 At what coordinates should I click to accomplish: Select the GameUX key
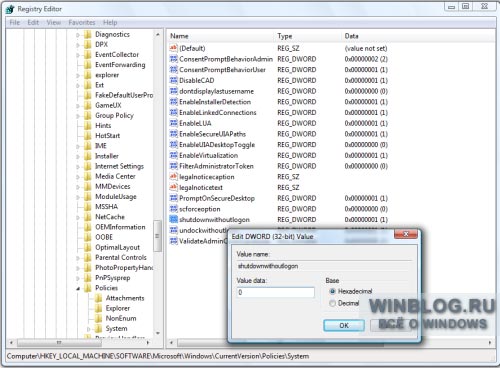coord(108,105)
